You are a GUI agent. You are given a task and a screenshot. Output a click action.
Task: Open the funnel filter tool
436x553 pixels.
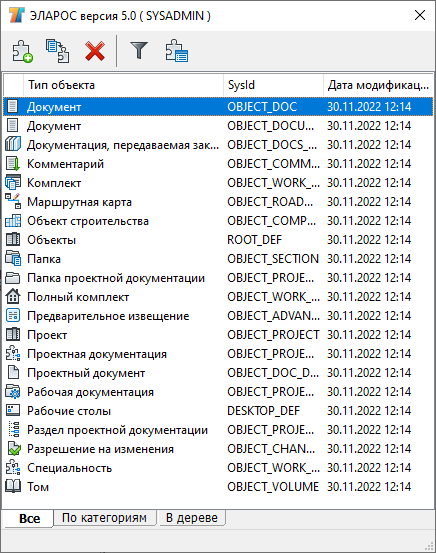(139, 50)
